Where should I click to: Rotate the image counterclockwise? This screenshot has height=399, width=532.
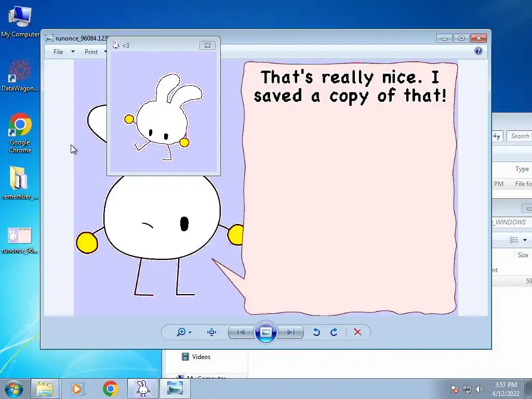click(316, 332)
